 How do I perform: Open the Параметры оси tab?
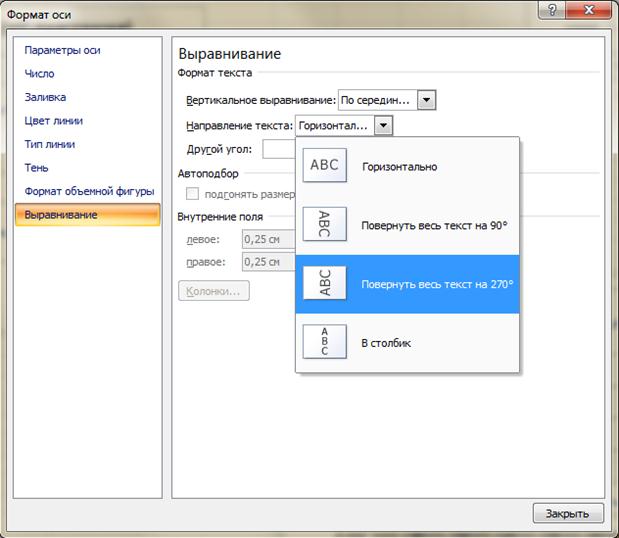pos(62,50)
